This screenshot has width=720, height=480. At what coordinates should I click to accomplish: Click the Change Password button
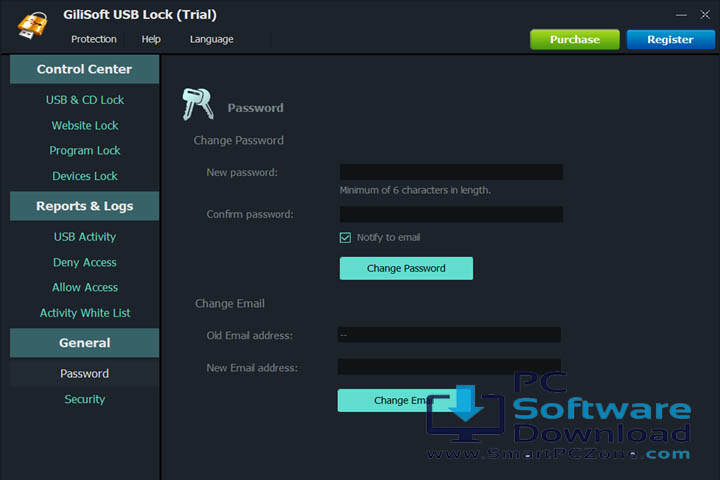tap(406, 268)
